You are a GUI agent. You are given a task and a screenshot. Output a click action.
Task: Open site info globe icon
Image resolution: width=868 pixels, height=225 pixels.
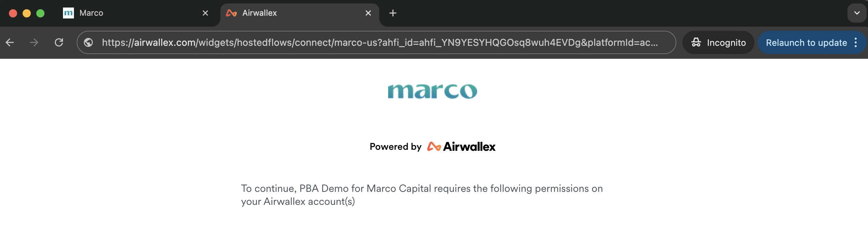(x=88, y=42)
